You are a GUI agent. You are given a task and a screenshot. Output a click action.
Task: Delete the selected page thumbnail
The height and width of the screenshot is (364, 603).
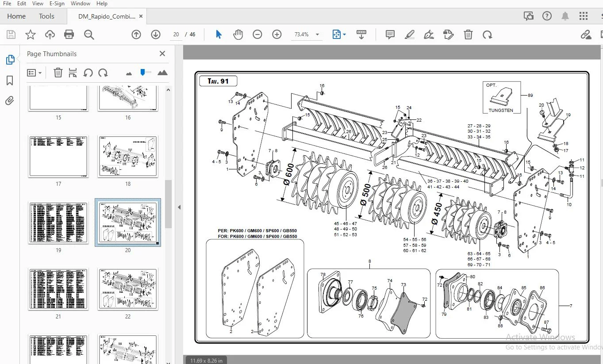(58, 73)
